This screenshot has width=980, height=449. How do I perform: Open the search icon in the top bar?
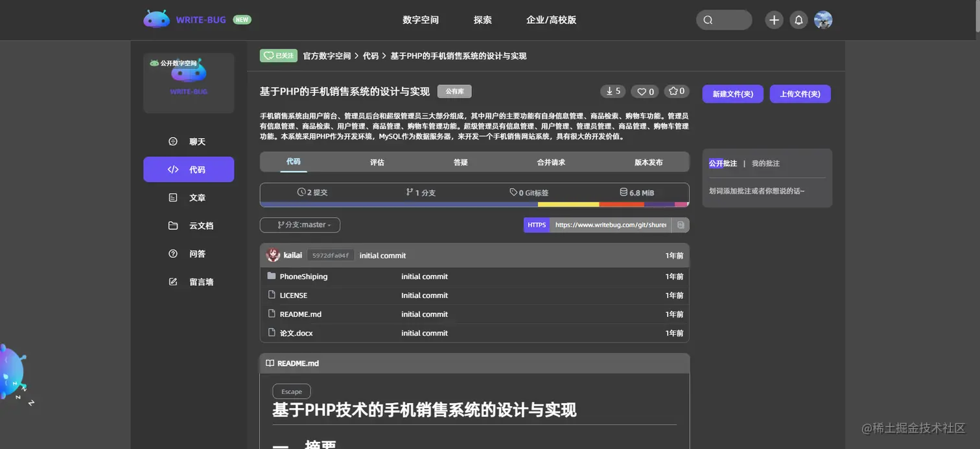pos(707,20)
